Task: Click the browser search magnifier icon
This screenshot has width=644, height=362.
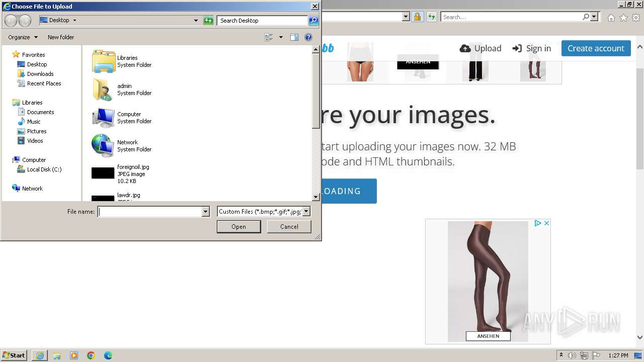Action: point(586,17)
